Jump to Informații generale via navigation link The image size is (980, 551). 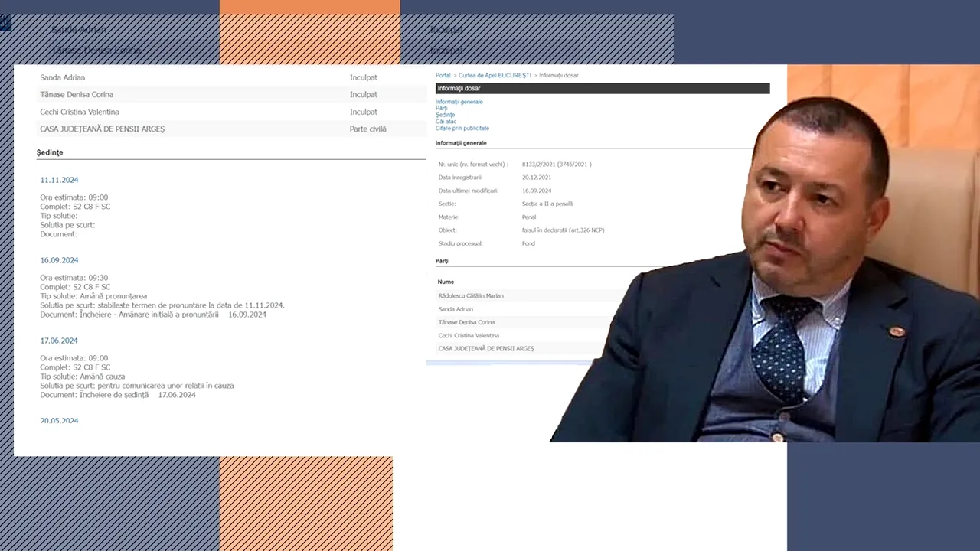[x=459, y=102]
